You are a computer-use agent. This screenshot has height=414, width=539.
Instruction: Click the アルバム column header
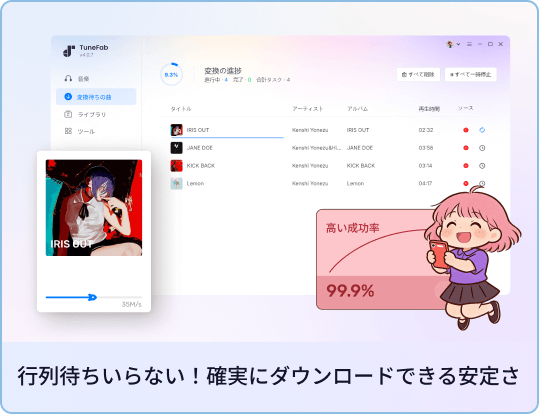coord(358,109)
